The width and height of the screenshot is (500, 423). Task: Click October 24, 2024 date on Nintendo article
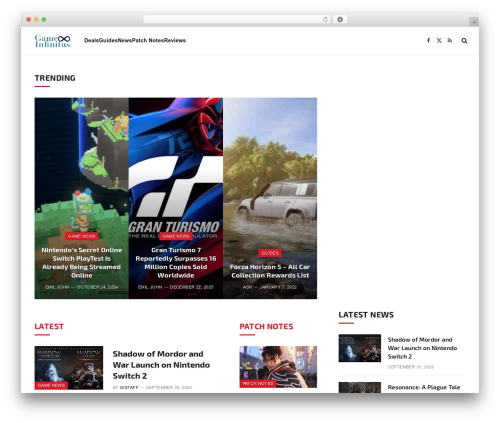[x=97, y=287]
